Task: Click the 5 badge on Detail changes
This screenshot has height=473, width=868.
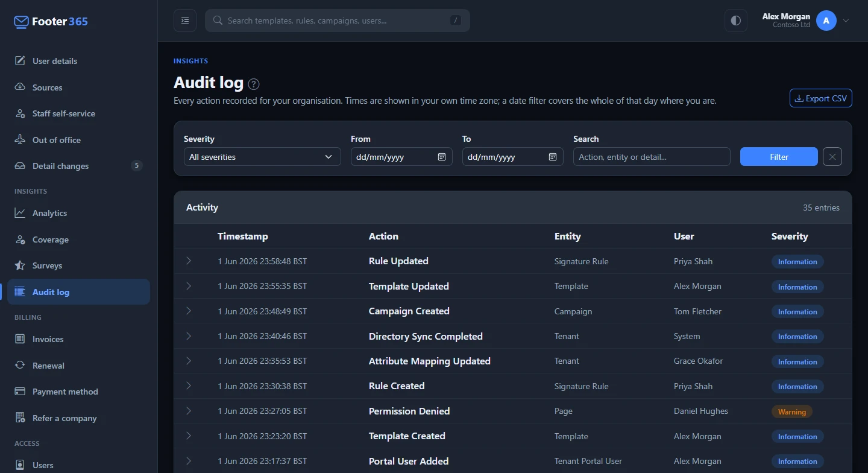Action: click(137, 165)
